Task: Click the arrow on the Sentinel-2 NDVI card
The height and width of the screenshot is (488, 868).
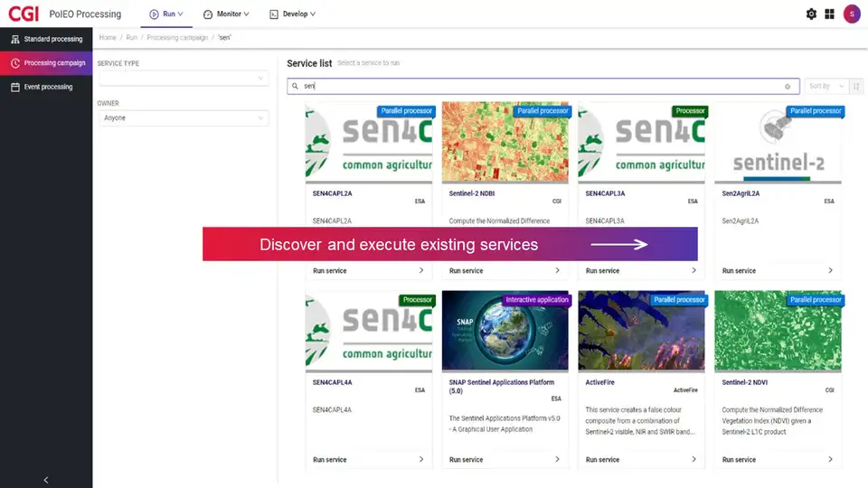Action: (830, 459)
